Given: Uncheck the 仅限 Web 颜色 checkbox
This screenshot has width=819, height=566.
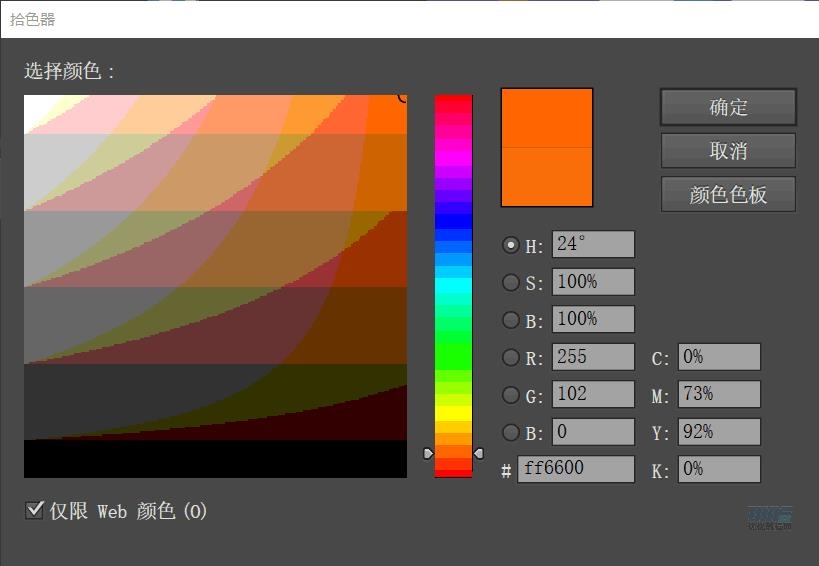Looking at the screenshot, I should point(34,511).
